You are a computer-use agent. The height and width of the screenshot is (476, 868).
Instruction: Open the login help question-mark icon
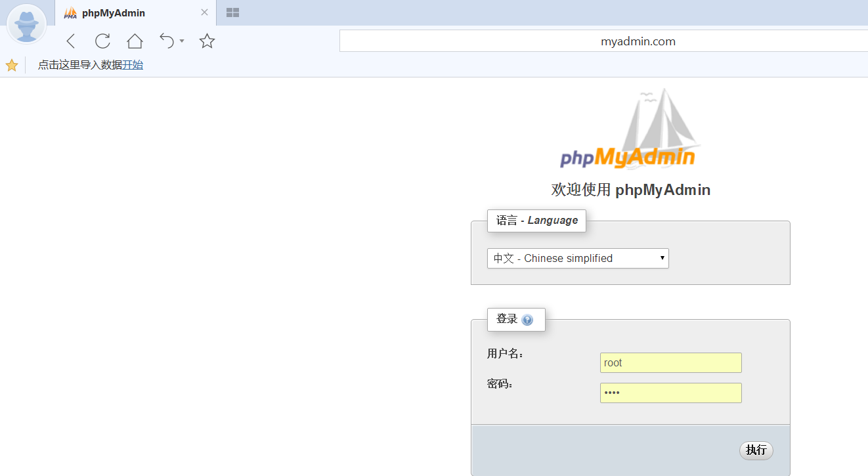pos(527,320)
